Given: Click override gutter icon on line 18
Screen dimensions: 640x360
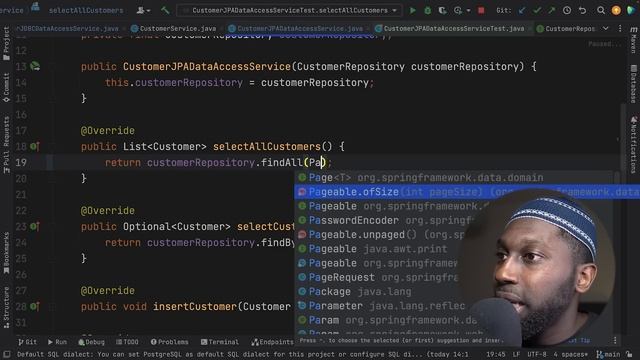Looking at the screenshot, I should (35, 146).
